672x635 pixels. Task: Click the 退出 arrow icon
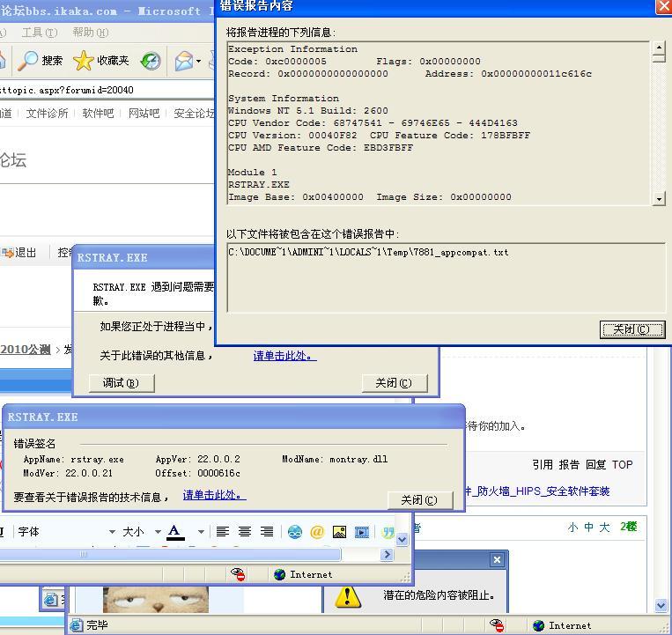click(x=7, y=253)
